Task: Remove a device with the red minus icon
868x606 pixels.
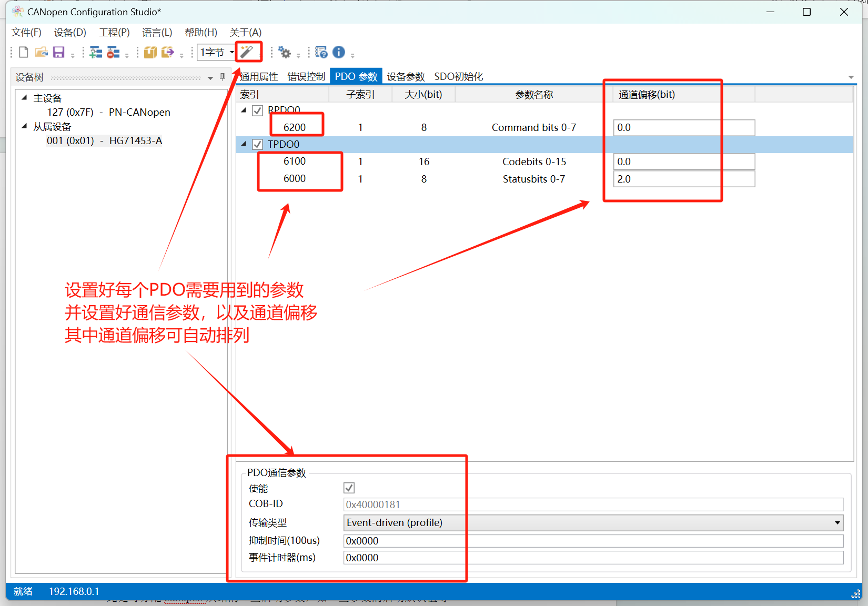Action: [x=113, y=52]
